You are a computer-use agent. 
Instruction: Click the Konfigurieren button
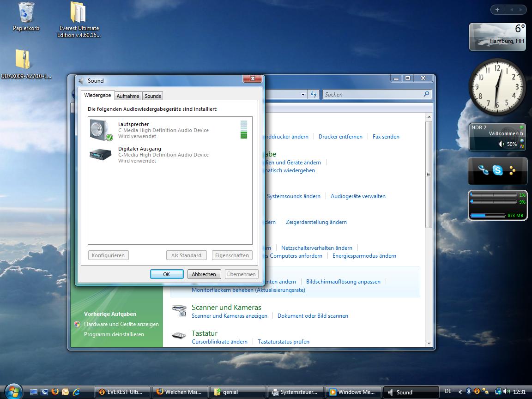click(108, 255)
